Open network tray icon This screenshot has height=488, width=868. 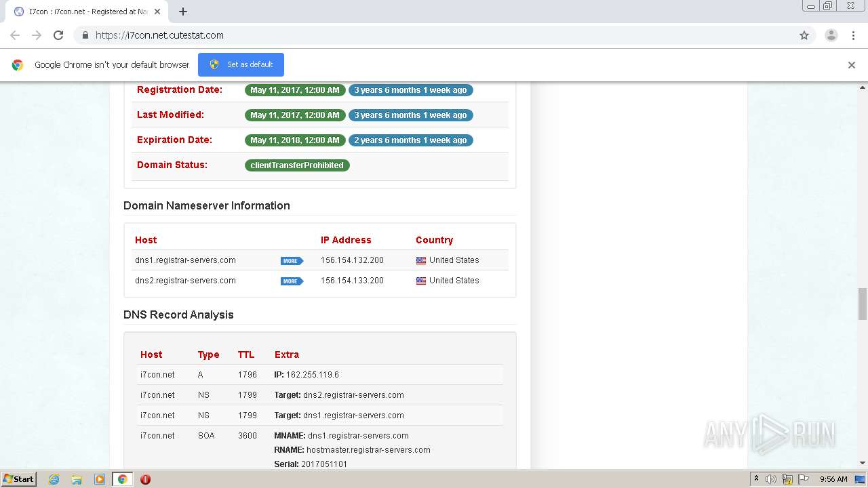point(787,479)
